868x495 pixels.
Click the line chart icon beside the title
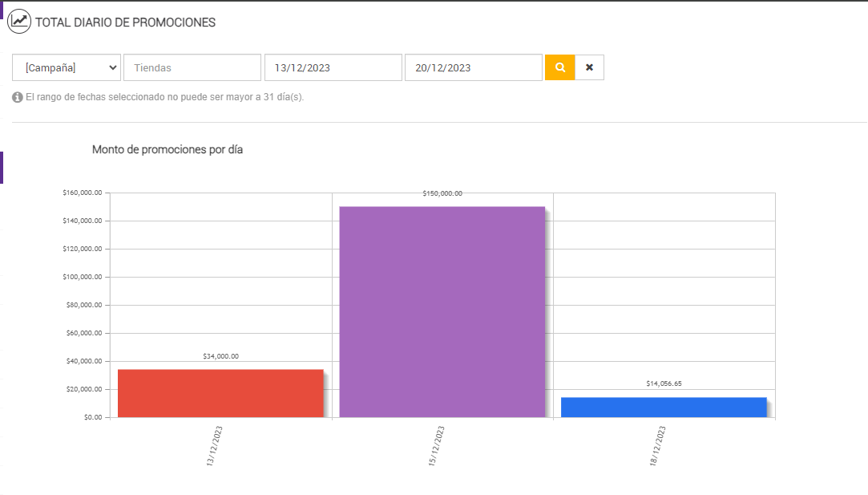pyautogui.click(x=19, y=22)
